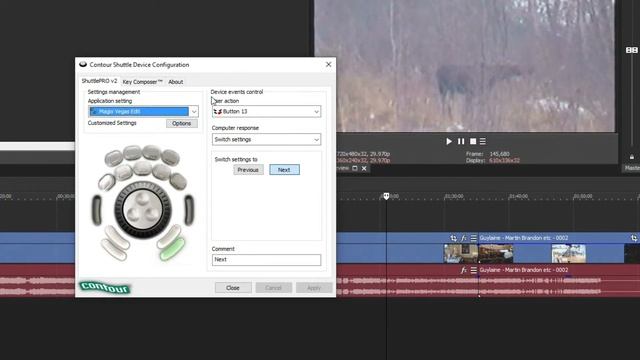640x360 pixels.
Task: Open the crop icon left of video fx
Action: (453, 238)
